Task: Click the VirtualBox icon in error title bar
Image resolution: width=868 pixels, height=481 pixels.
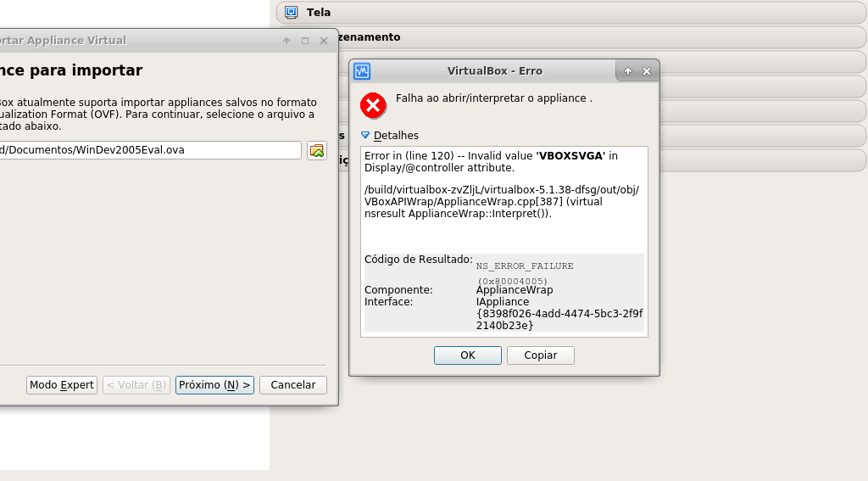Action: [362, 71]
